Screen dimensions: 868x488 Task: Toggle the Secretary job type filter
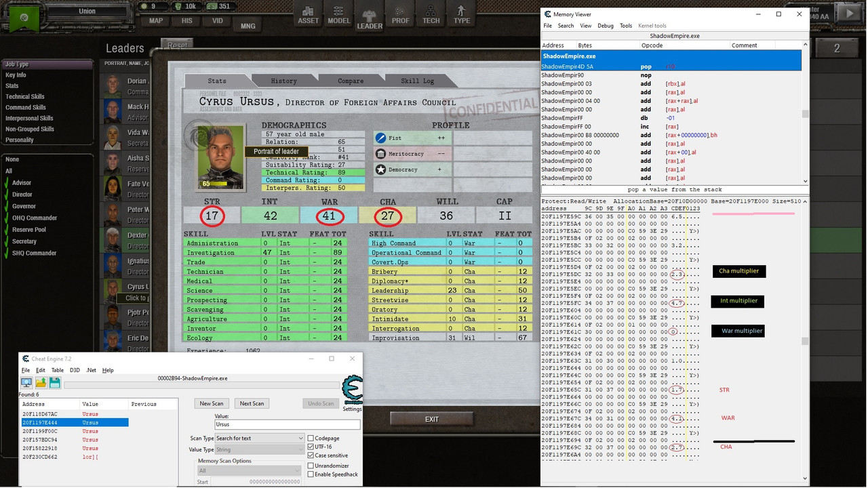(x=24, y=241)
